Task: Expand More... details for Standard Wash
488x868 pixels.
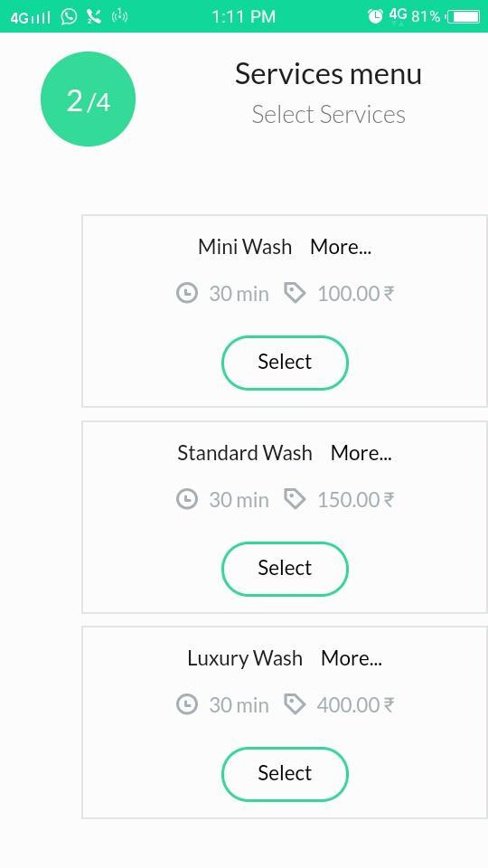Action: click(x=361, y=453)
